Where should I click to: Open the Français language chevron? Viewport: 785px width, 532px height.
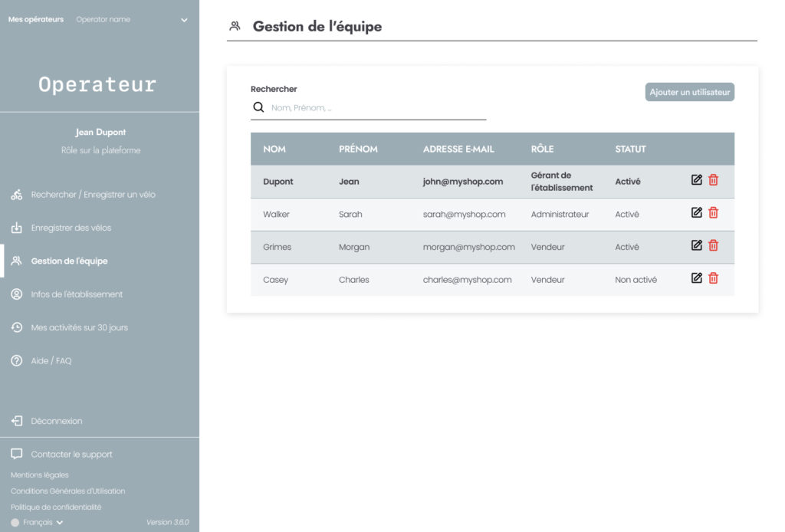point(60,523)
